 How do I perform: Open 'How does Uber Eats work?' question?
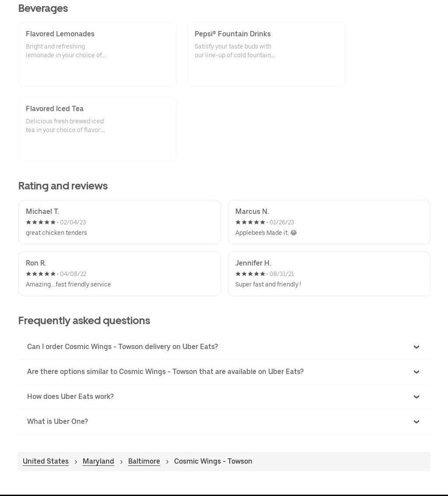point(70,397)
